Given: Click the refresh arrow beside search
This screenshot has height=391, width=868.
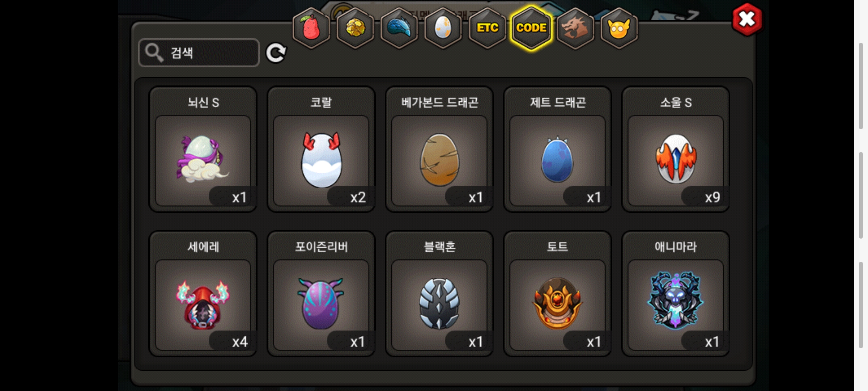Looking at the screenshot, I should (x=276, y=53).
